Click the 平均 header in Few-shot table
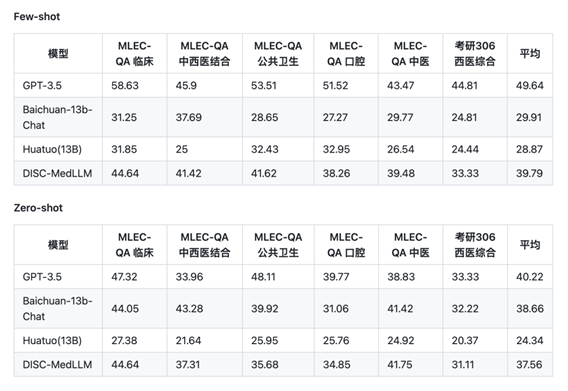This screenshot has height=391, width=568. tap(530, 54)
